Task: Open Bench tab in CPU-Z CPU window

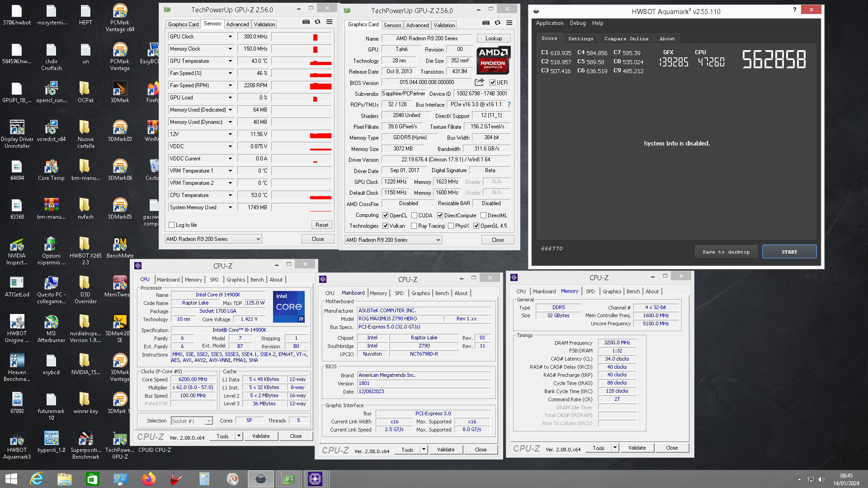Action: point(257,280)
